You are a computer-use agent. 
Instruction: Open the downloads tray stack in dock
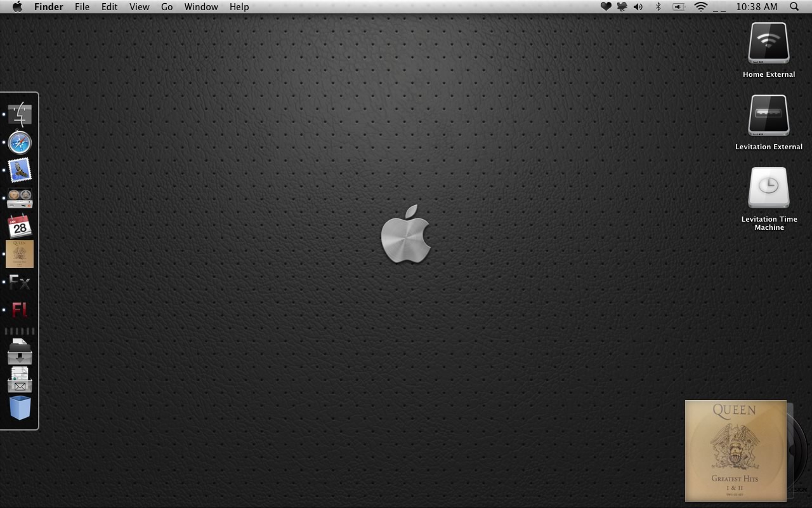(x=20, y=352)
